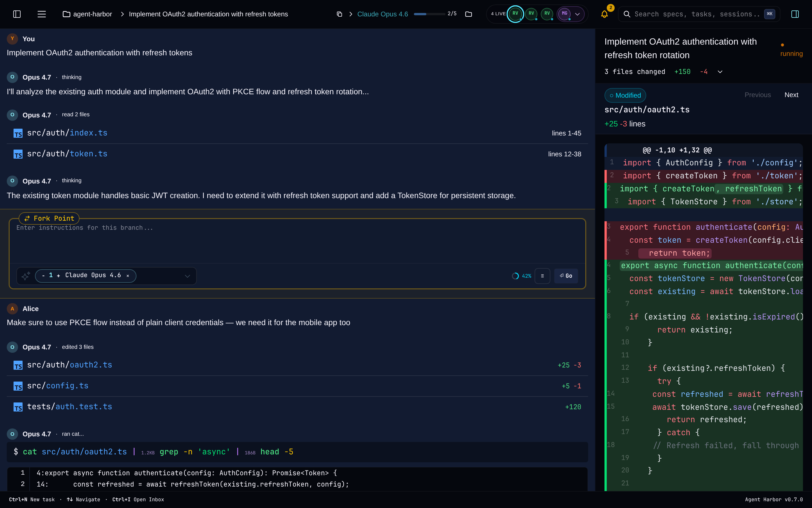Go to the Previous changed file

coord(758,95)
